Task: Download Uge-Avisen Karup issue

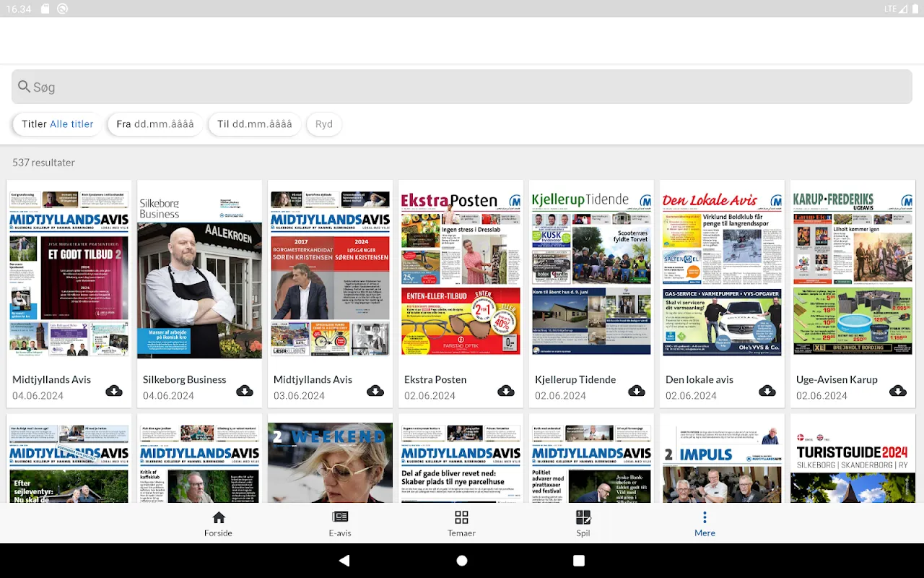Action: pos(898,391)
